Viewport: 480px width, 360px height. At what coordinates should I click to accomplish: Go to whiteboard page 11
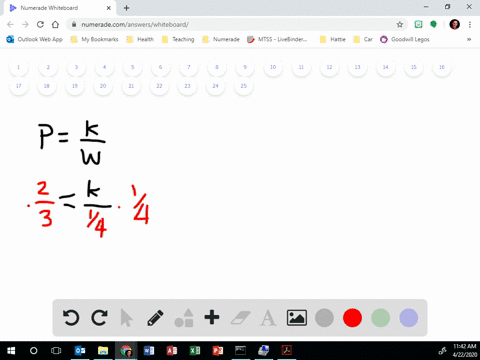(x=301, y=67)
